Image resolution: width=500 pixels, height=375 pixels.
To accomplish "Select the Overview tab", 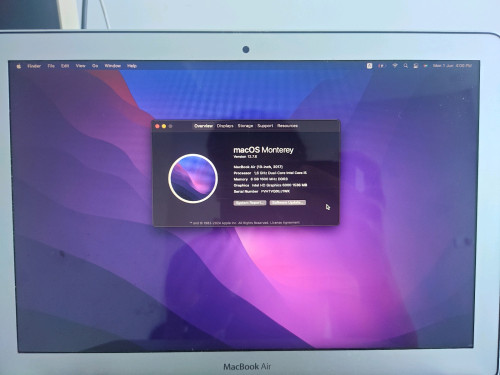I will pos(203,126).
